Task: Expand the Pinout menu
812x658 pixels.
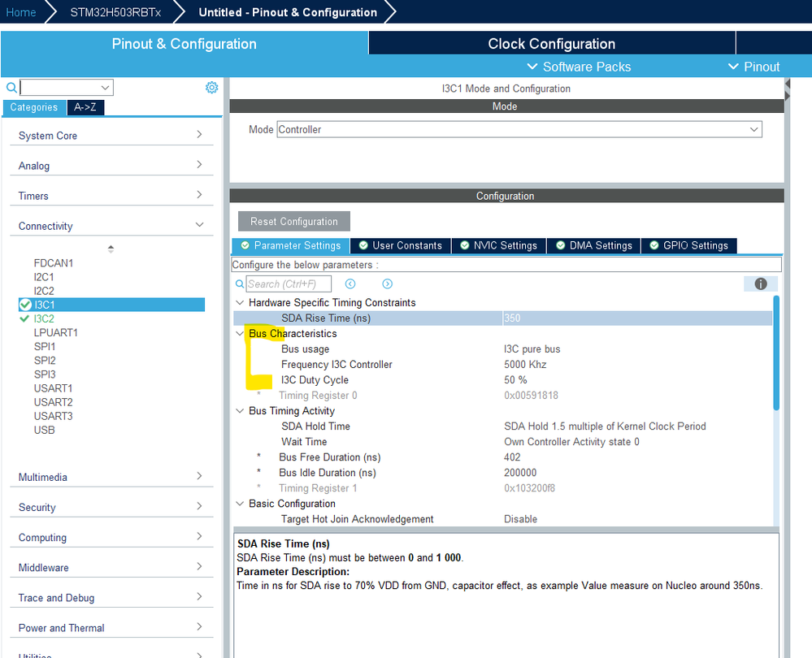Action: click(x=753, y=67)
